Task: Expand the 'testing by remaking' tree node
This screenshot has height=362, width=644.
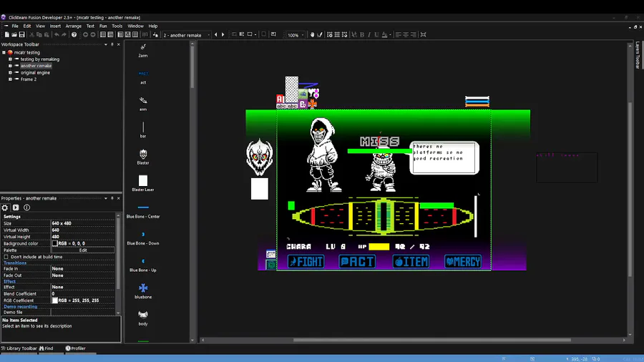Action: (10, 59)
